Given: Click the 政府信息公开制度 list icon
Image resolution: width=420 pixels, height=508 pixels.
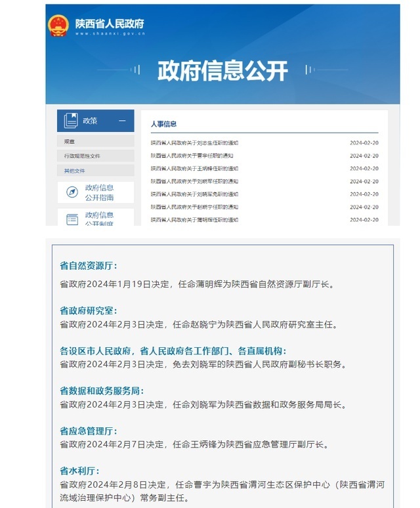Looking at the screenshot, I should pos(72,219).
